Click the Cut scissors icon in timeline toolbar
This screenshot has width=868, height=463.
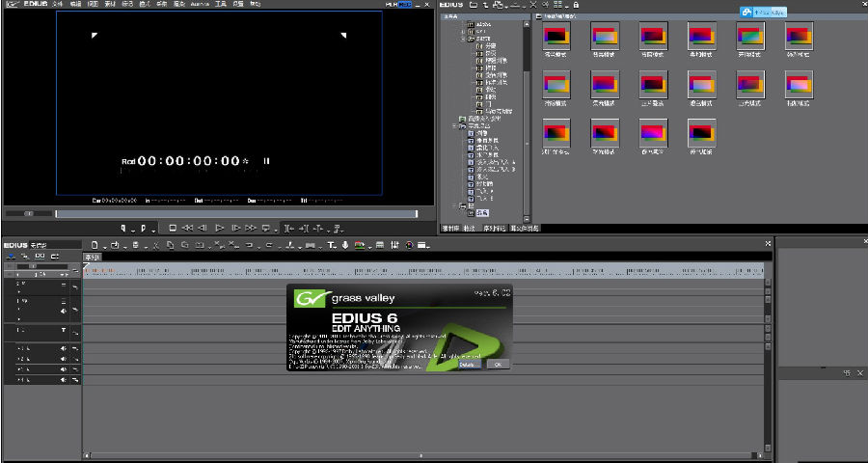[x=156, y=245]
